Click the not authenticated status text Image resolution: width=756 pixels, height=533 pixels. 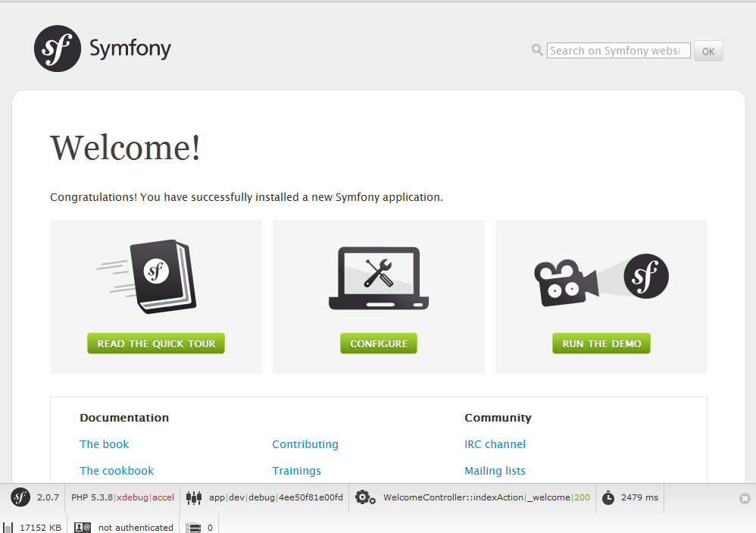[x=136, y=528]
